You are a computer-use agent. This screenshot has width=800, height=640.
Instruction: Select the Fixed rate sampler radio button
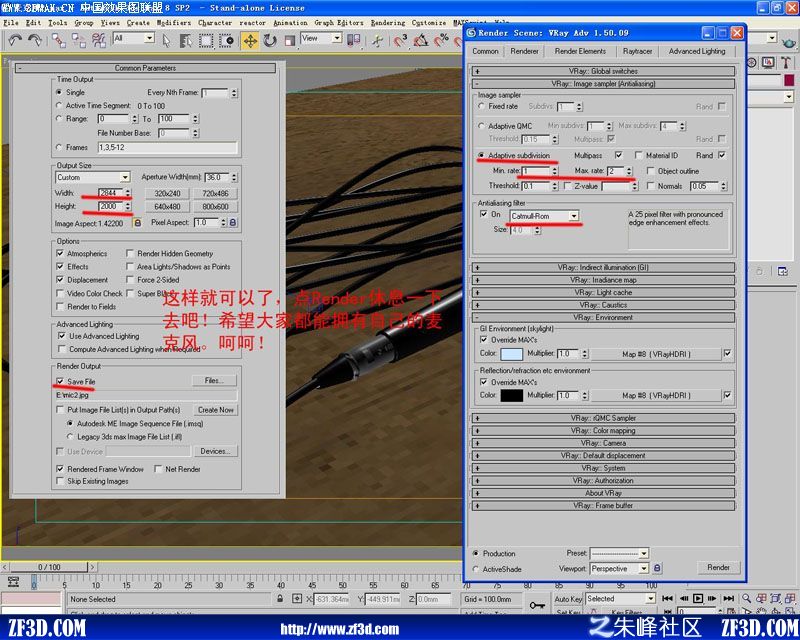pos(481,106)
